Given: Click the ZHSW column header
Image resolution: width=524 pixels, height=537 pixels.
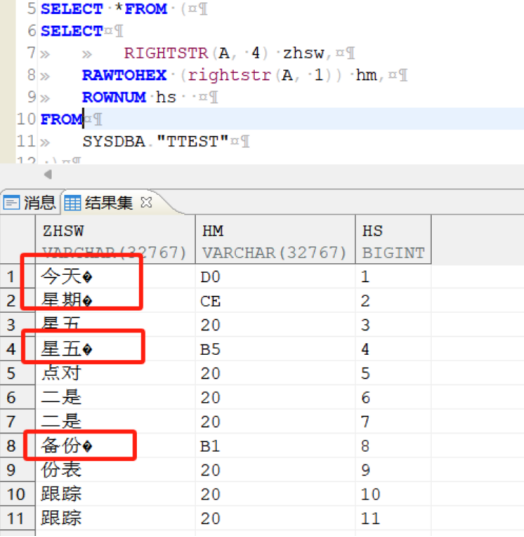Looking at the screenshot, I should pyautogui.click(x=115, y=239).
